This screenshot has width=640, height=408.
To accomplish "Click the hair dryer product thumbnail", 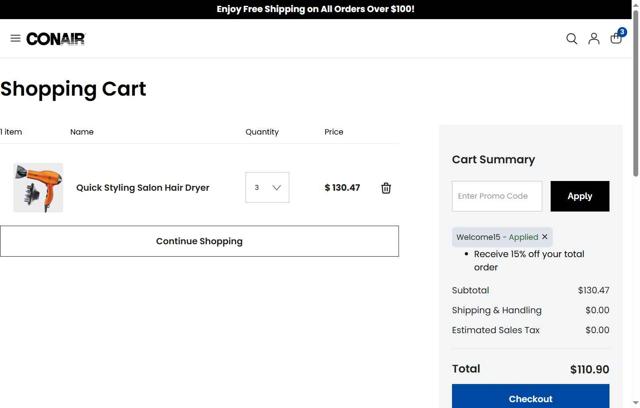I will point(38,188).
